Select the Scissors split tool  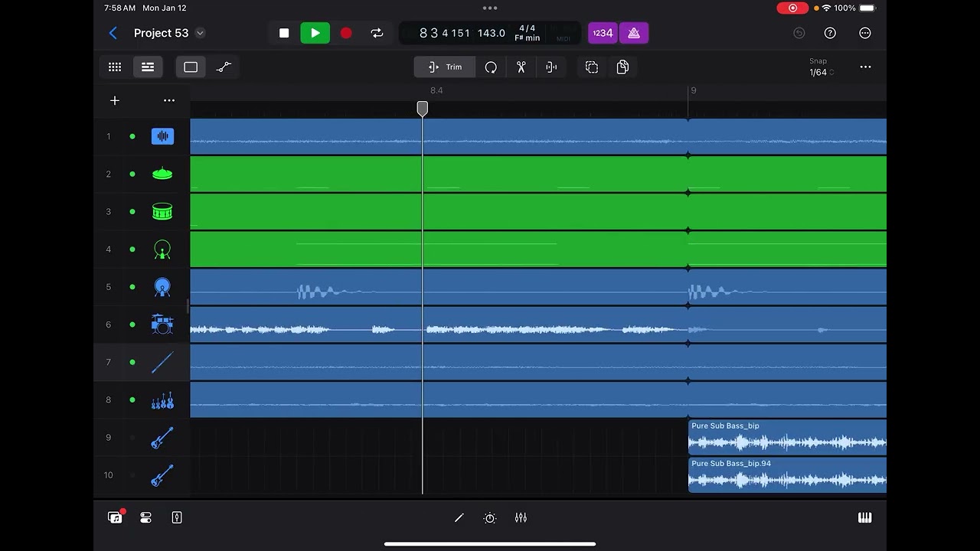(x=521, y=67)
